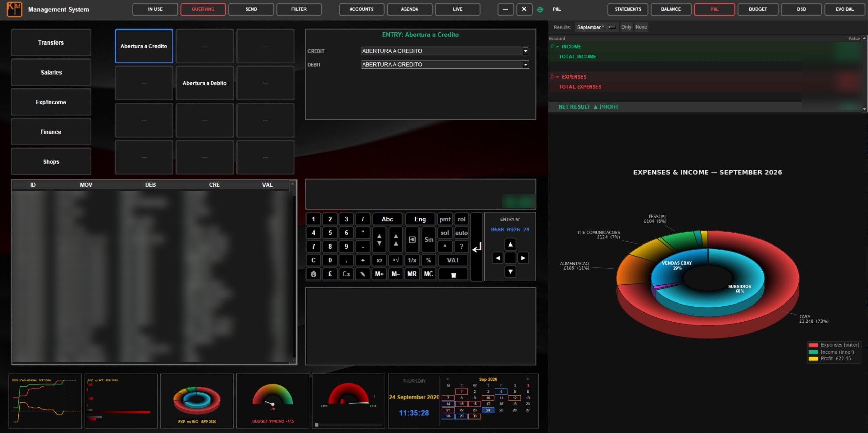Switch to the BUDGET tab

click(x=758, y=9)
